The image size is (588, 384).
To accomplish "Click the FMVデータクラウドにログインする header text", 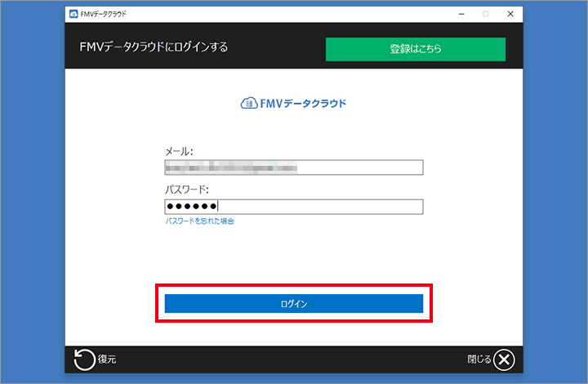I will coord(148,47).
